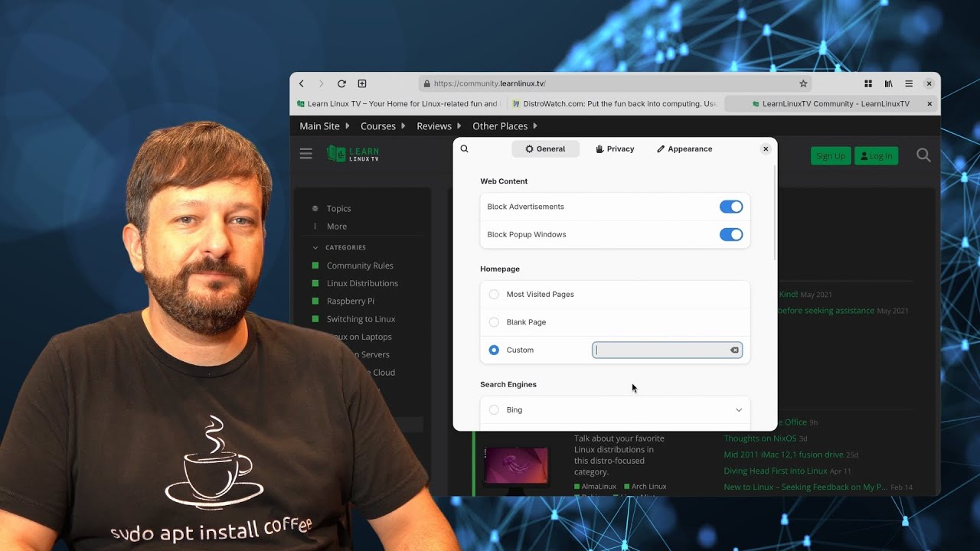
Task: Expand the Other Places menu
Action: [505, 126]
